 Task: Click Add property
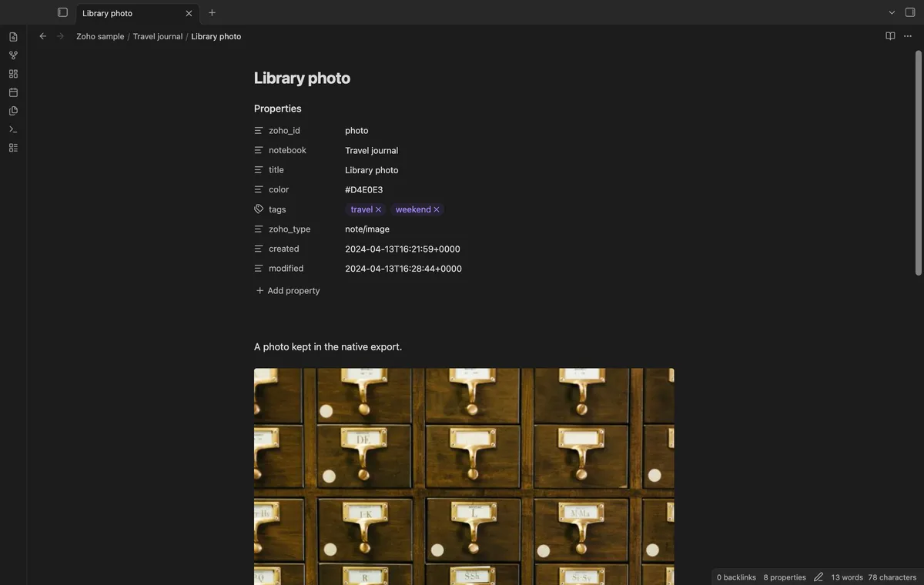pyautogui.click(x=288, y=291)
